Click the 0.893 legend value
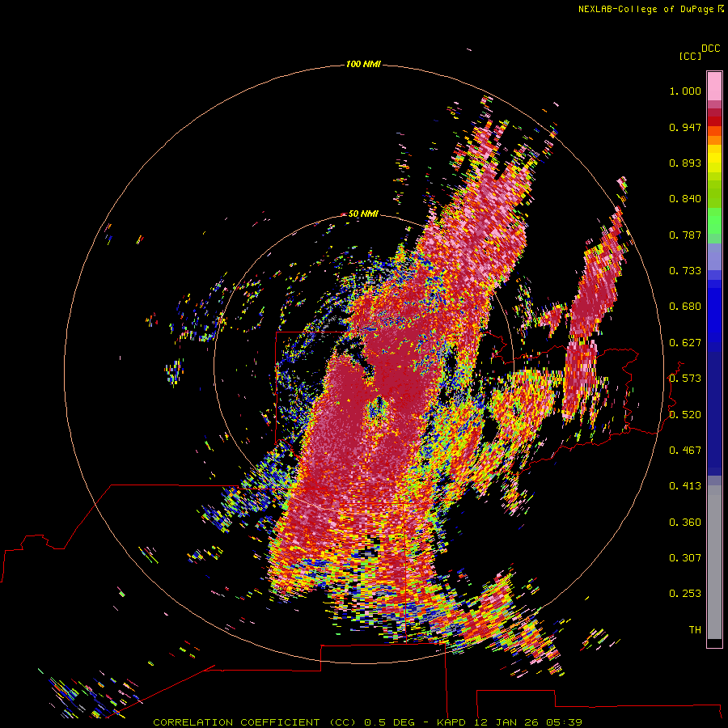728x728 pixels. (x=685, y=163)
